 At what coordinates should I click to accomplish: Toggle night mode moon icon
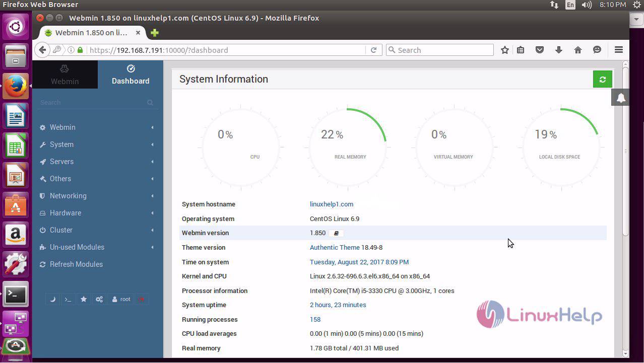[x=52, y=299]
